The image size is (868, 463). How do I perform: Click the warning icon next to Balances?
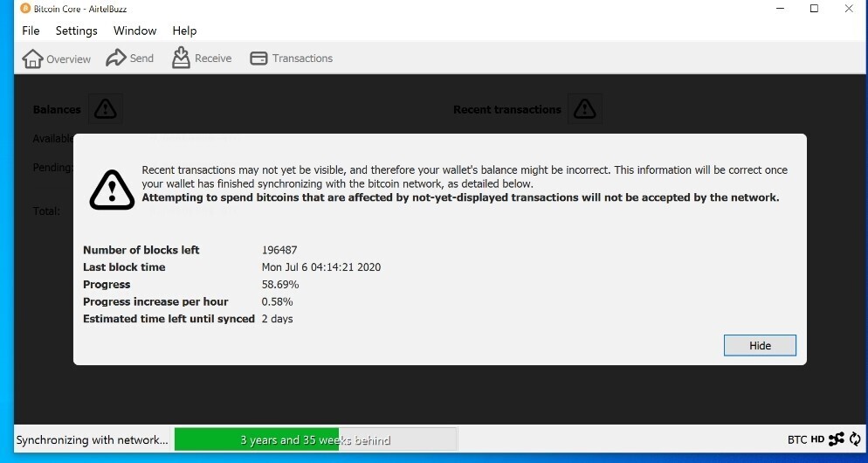point(105,109)
